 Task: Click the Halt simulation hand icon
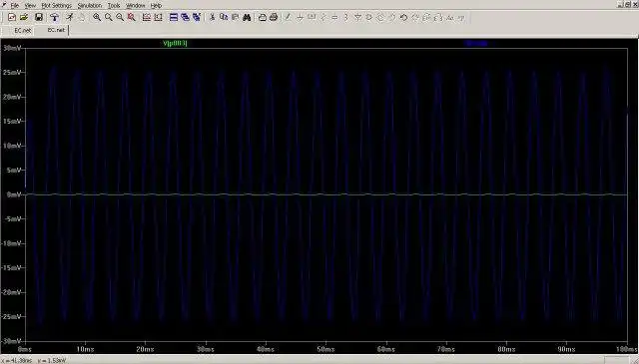click(82, 18)
